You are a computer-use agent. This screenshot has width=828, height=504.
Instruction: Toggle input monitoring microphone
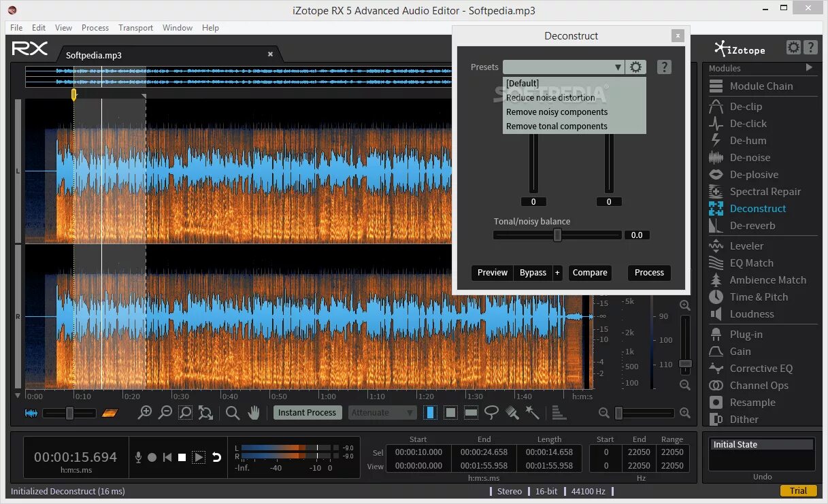[x=138, y=457]
